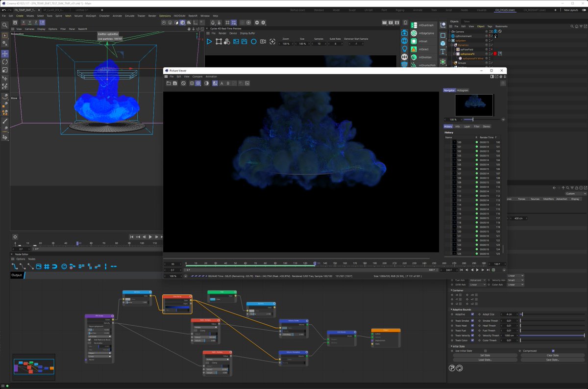
Task: Select the Rotate tool in the left toolbar
Action: pyautogui.click(x=5, y=62)
